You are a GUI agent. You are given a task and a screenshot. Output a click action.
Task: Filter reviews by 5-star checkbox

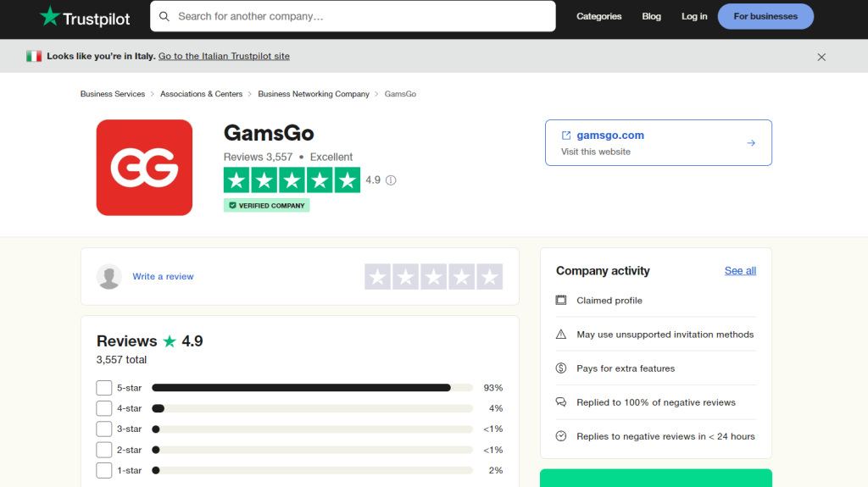coord(104,388)
